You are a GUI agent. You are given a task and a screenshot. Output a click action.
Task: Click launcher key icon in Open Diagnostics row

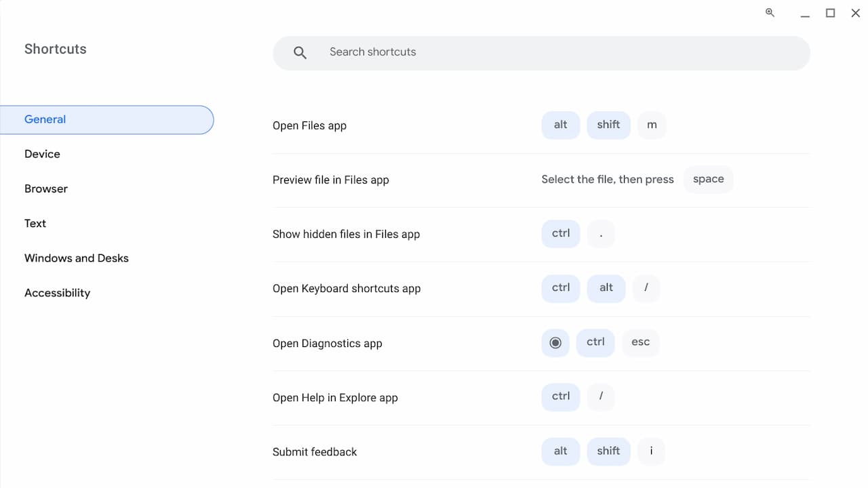tap(555, 343)
